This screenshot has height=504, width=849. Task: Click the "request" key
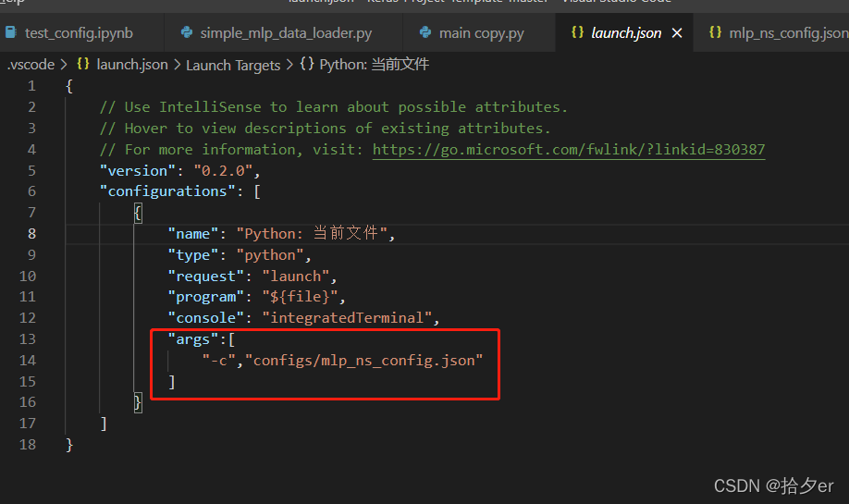click(x=205, y=277)
